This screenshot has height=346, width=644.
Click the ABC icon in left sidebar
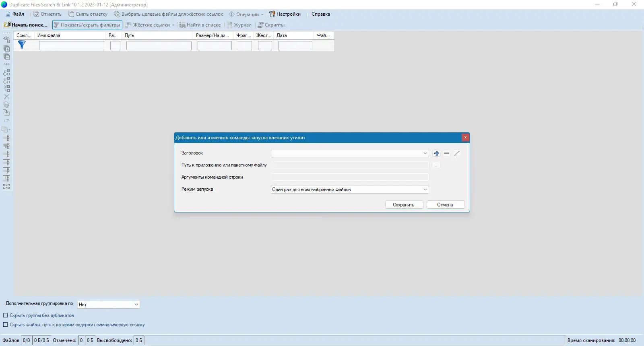pyautogui.click(x=6, y=64)
